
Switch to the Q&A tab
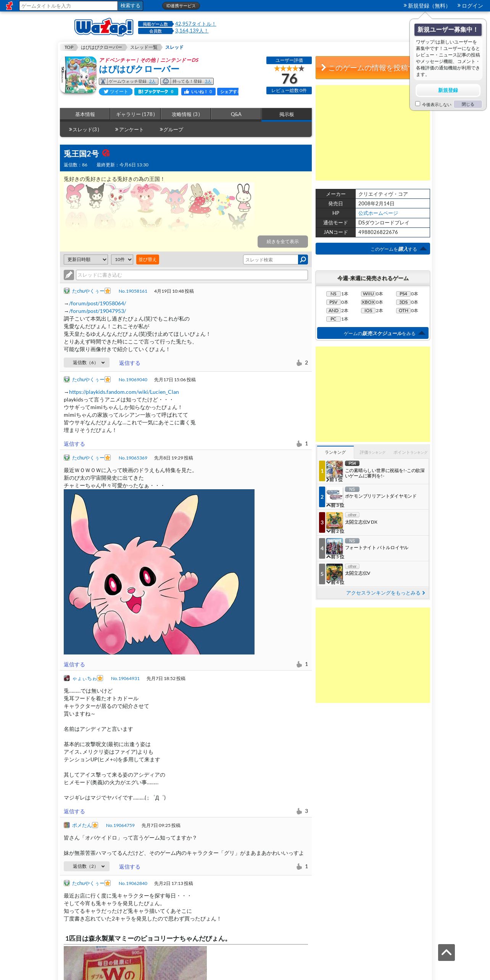(236, 114)
